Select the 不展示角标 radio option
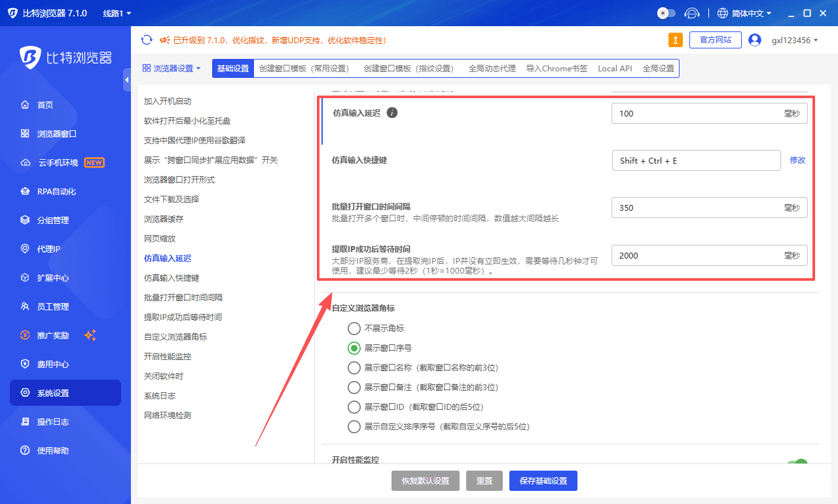838x504 pixels. coord(354,329)
